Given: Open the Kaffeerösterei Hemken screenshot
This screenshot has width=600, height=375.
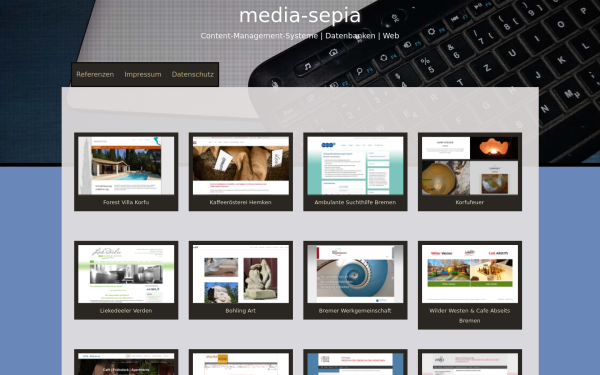Looking at the screenshot, I should tap(241, 166).
